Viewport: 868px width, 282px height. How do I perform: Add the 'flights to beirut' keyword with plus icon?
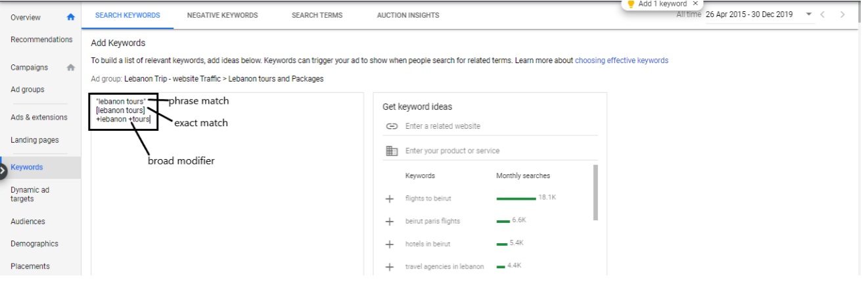point(390,199)
